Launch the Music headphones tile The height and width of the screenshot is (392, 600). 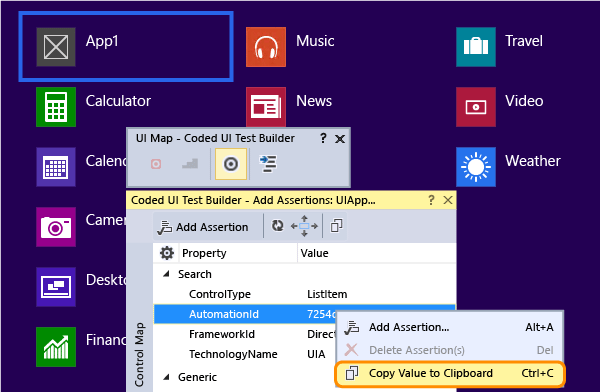266,47
